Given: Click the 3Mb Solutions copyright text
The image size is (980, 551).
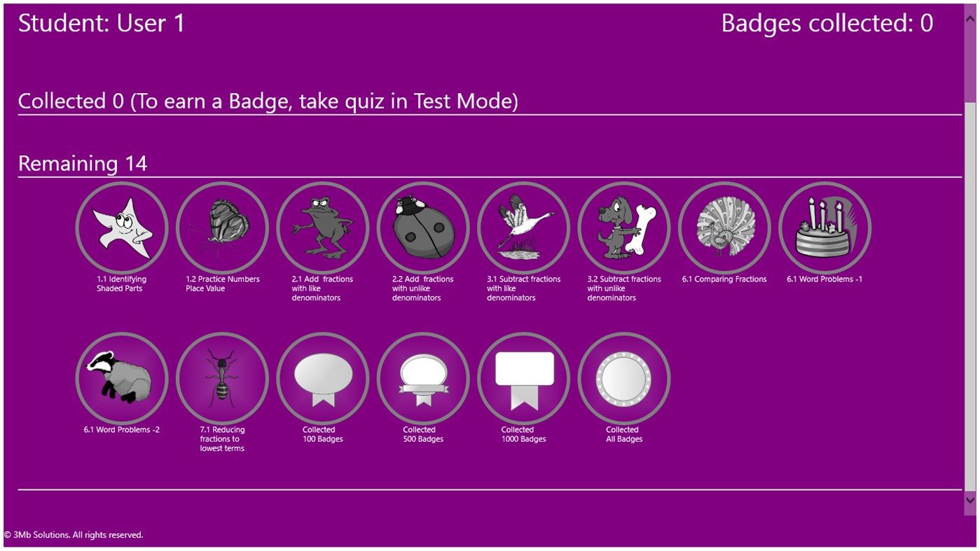Looking at the screenshot, I should pyautogui.click(x=74, y=535).
